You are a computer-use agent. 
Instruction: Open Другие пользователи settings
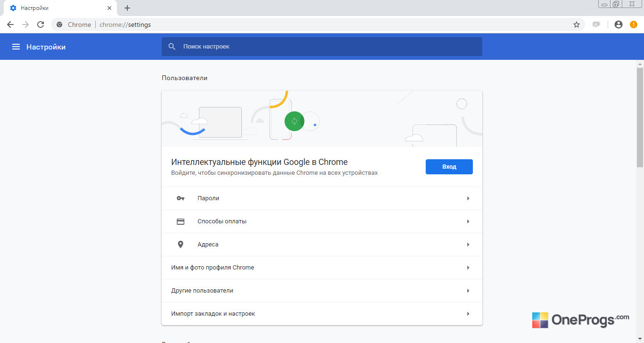pyautogui.click(x=322, y=291)
